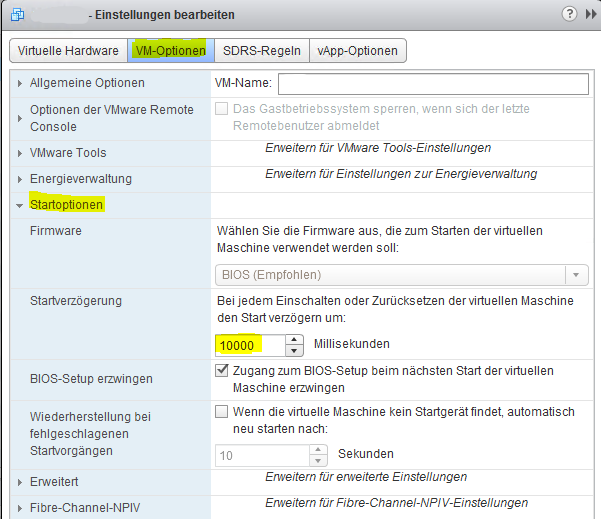The image size is (601, 519).
Task: Select the vApp-Optionen tab
Action: (x=357, y=50)
